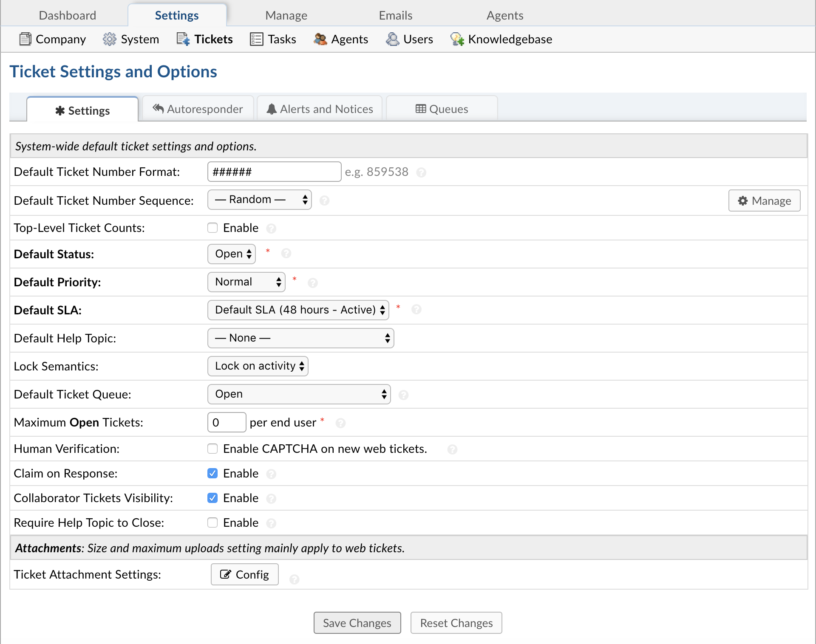Click the Save Changes button
This screenshot has width=816, height=644.
click(357, 623)
